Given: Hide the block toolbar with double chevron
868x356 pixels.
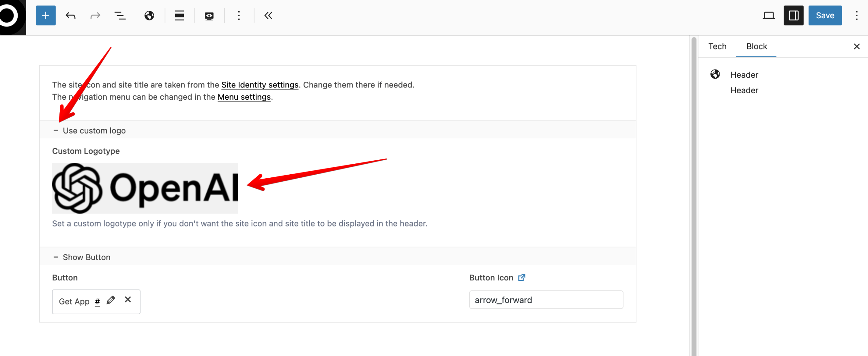Looking at the screenshot, I should point(268,16).
